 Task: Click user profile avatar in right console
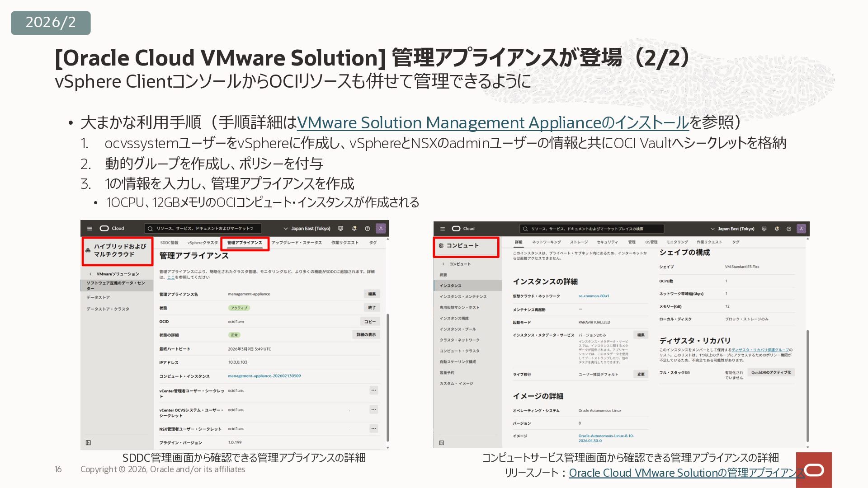point(801,229)
